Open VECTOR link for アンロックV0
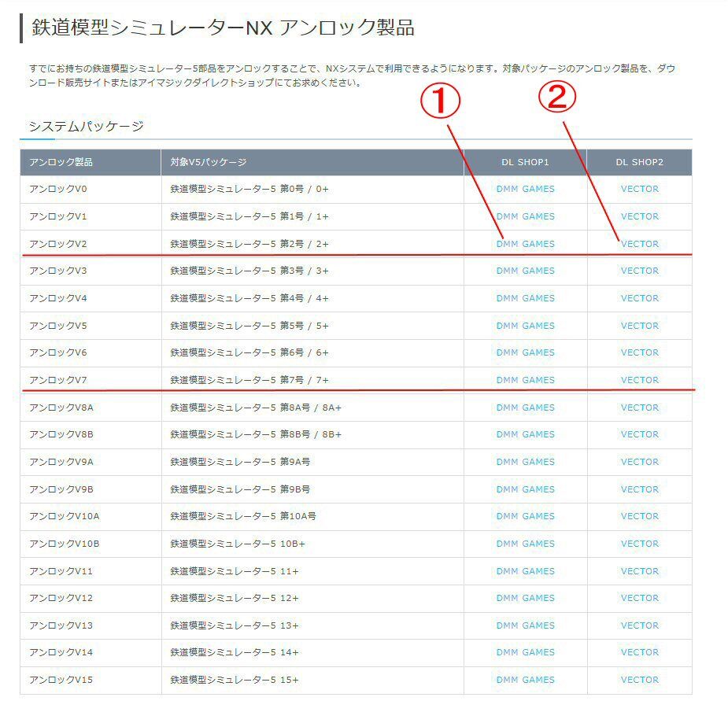This screenshot has width=728, height=712. [640, 189]
